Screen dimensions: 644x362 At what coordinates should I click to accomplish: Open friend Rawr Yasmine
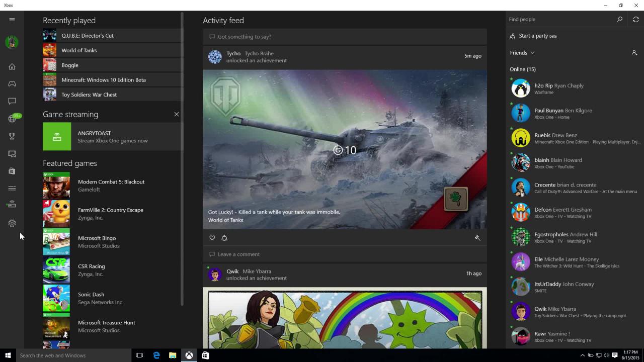point(575,336)
